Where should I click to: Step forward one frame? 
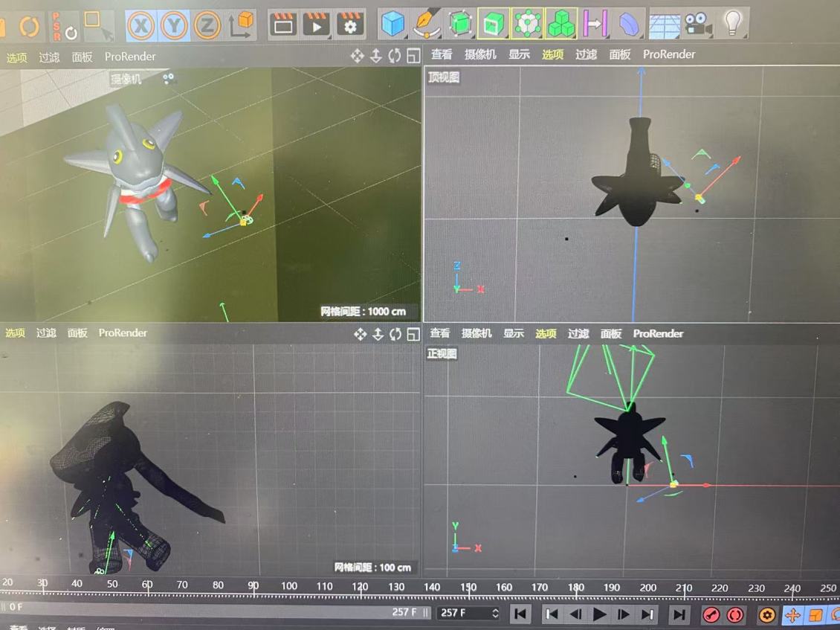624,614
